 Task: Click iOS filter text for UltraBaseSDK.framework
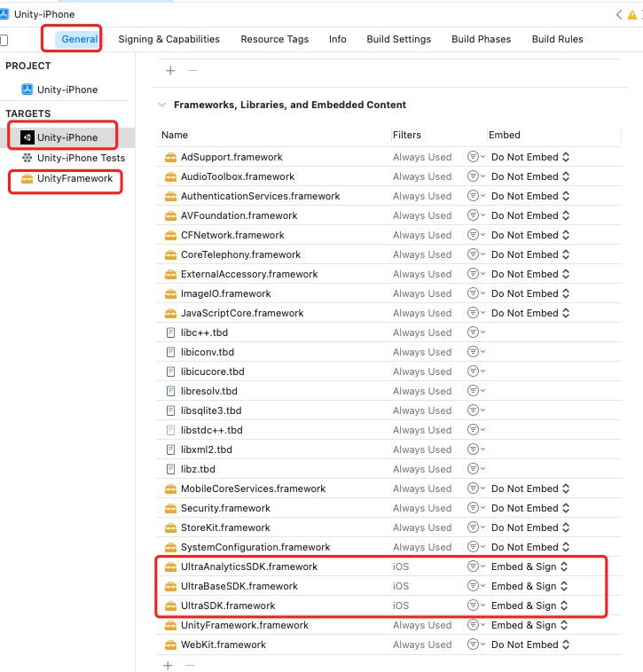(401, 586)
